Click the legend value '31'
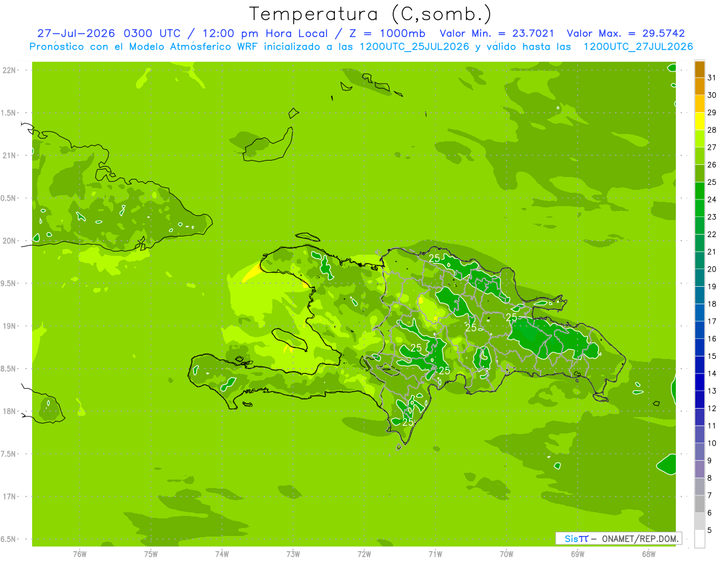This screenshot has width=728, height=562. pyautogui.click(x=712, y=78)
